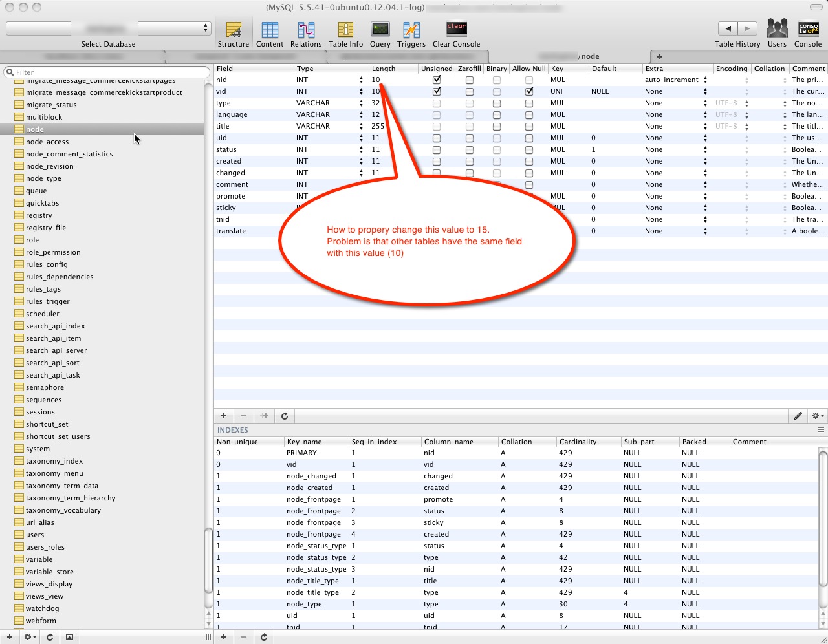Image resolution: width=828 pixels, height=644 pixels.
Task: Open the Structure view
Action: point(234,34)
